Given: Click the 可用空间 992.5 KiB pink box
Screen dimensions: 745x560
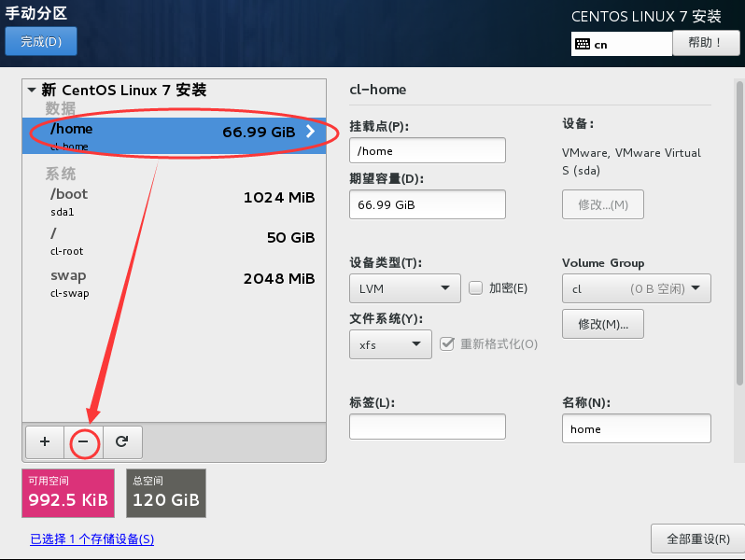Looking at the screenshot, I should (67, 493).
